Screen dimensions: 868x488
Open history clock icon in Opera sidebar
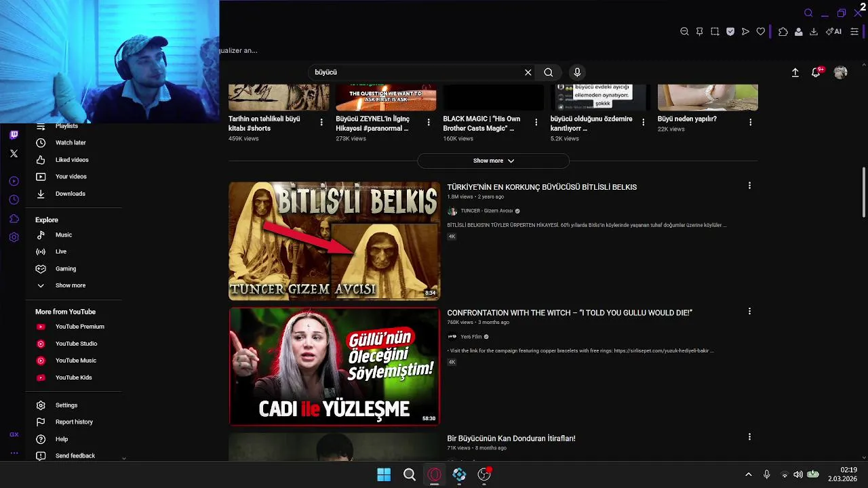(14, 200)
